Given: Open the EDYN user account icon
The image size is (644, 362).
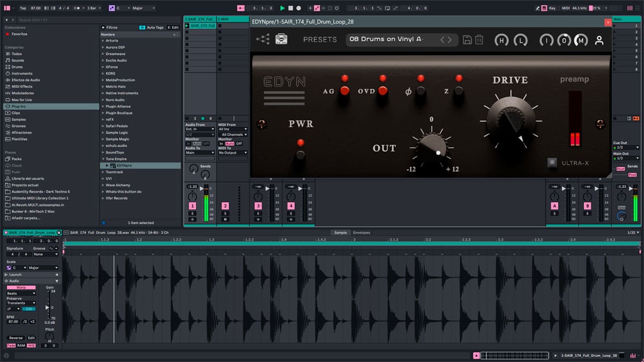Looking at the screenshot, I should (x=599, y=40).
